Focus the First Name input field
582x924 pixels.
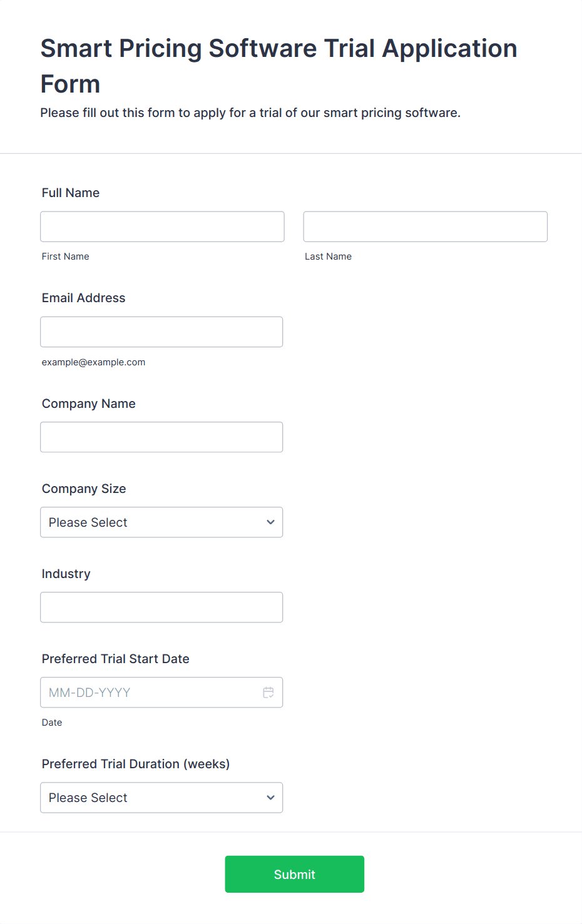click(162, 226)
